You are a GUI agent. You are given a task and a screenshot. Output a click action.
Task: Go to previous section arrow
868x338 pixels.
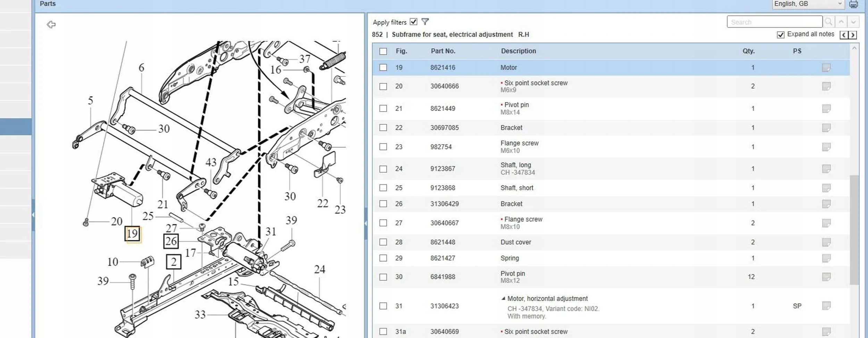pos(844,35)
